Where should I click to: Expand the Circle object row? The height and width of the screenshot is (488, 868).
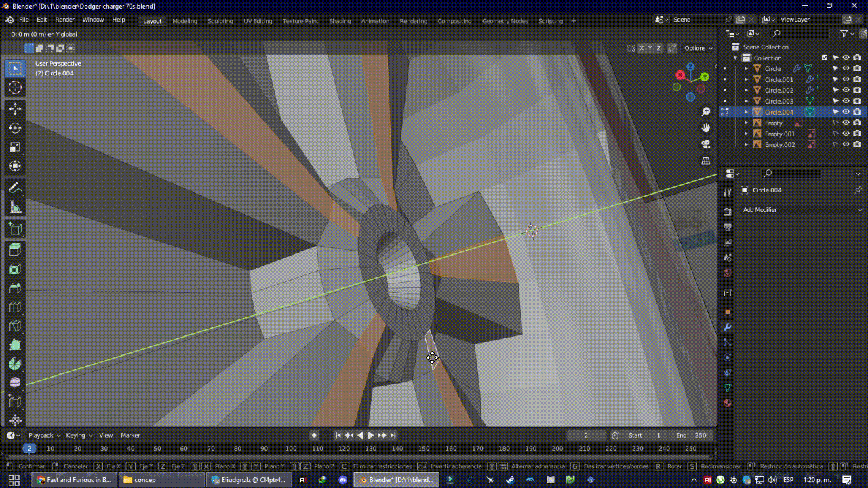[747, 68]
